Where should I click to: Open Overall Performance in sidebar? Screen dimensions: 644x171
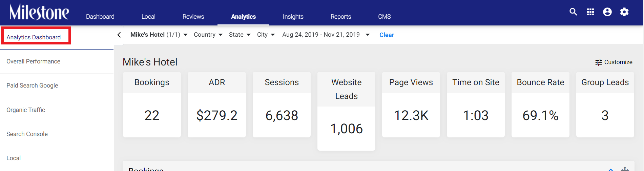33,61
